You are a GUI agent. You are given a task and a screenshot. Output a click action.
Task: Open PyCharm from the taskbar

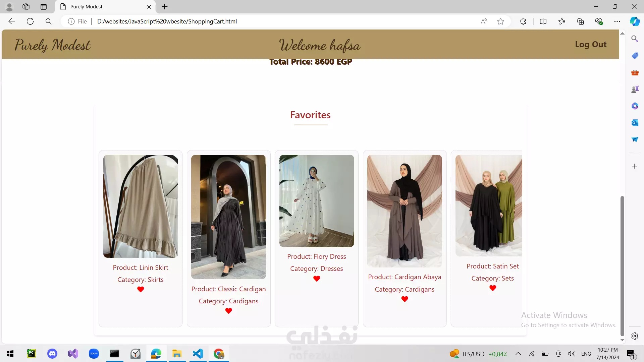click(x=31, y=354)
